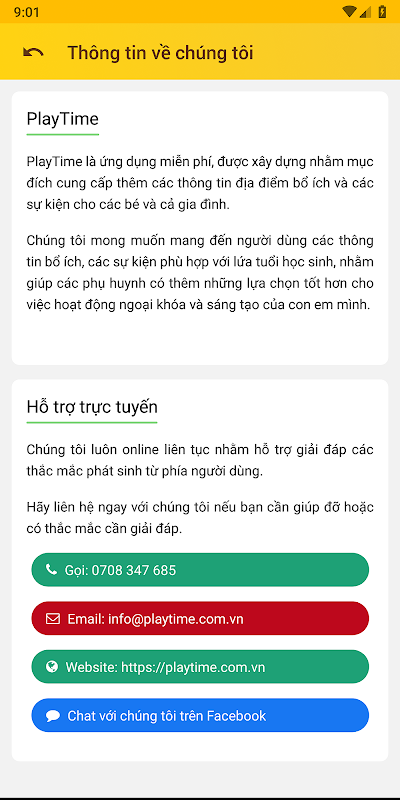Click the paragraph starting 'Chúng tôi luôn online'
Viewport: 400px width, 800px height.
pos(200,460)
